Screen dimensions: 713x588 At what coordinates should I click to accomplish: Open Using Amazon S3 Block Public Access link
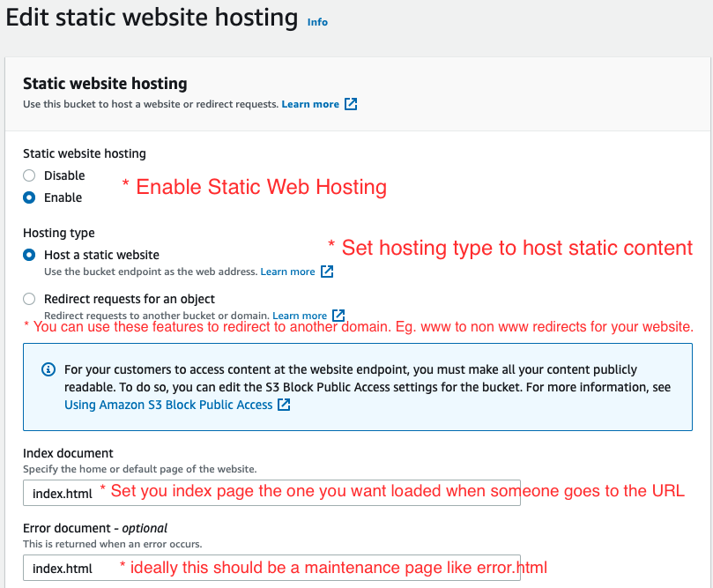[168, 405]
